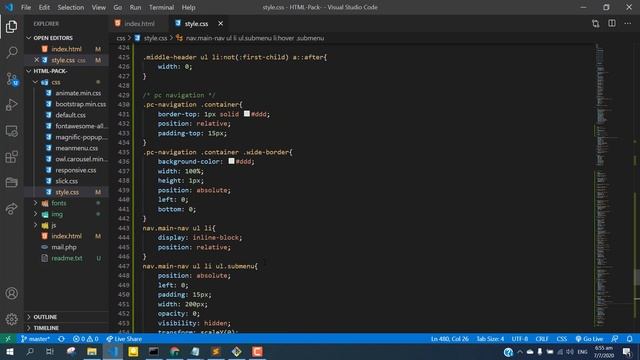This screenshot has height=360, width=640.
Task: Start Live Share from status bar
Action: 124,339
